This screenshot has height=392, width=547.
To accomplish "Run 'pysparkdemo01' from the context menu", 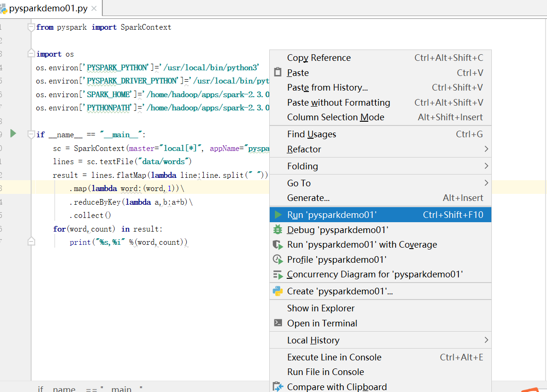I will tap(381, 215).
